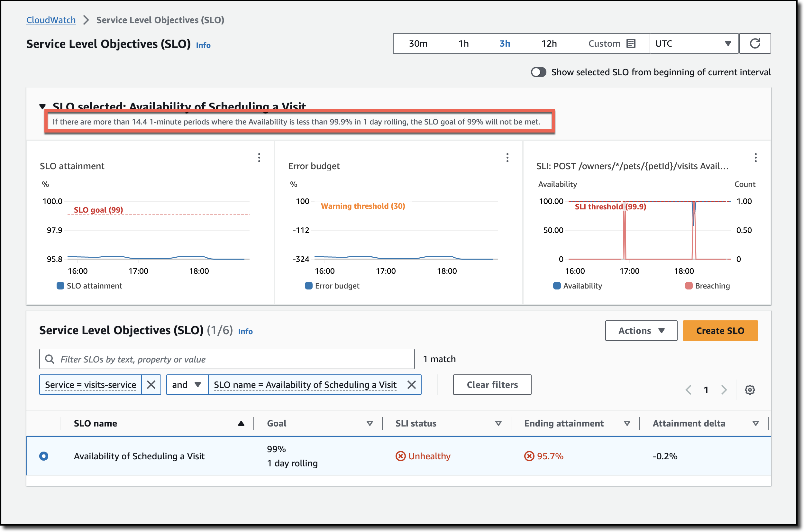Open table preferences with the gear icon
Viewport: 804px width, 532px height.
coord(750,390)
